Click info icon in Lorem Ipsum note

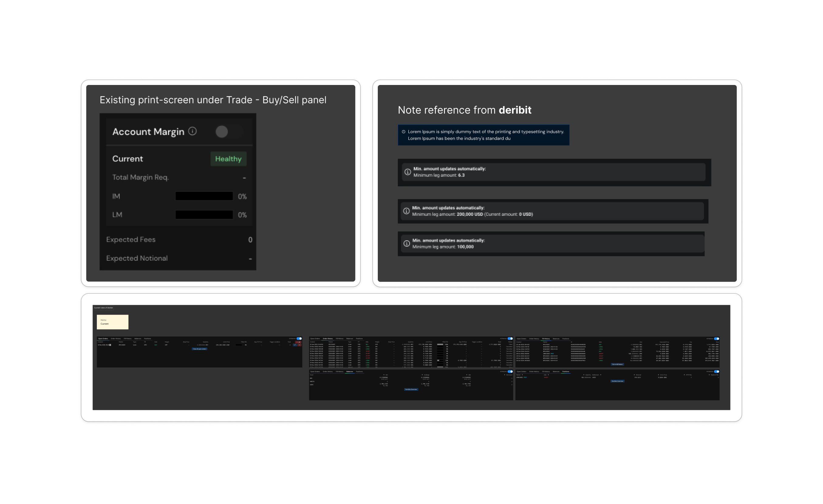click(404, 132)
